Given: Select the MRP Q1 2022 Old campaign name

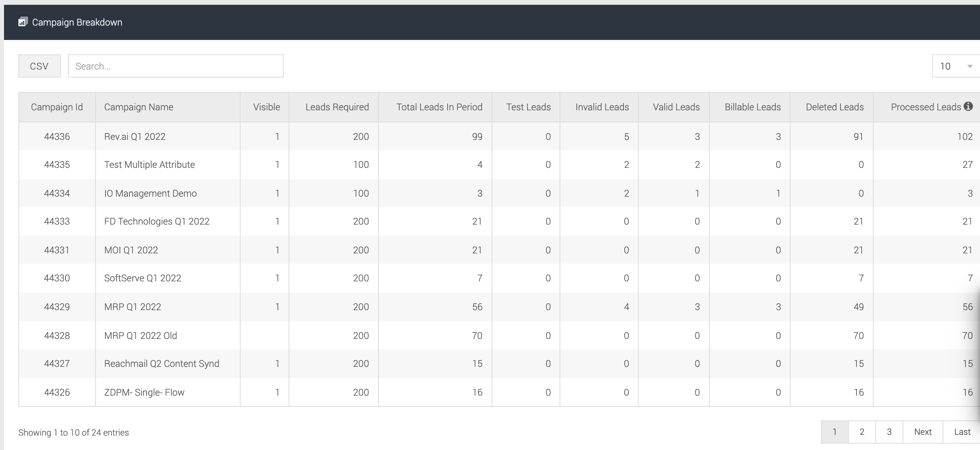Looking at the screenshot, I should [140, 336].
